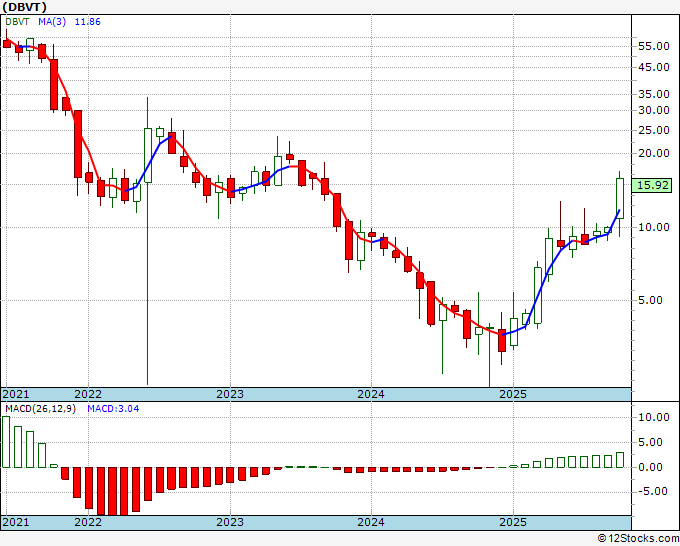Screen dimensions: 680x546
Task: Click the 2025 label on MACD timeline
Action: tap(513, 522)
